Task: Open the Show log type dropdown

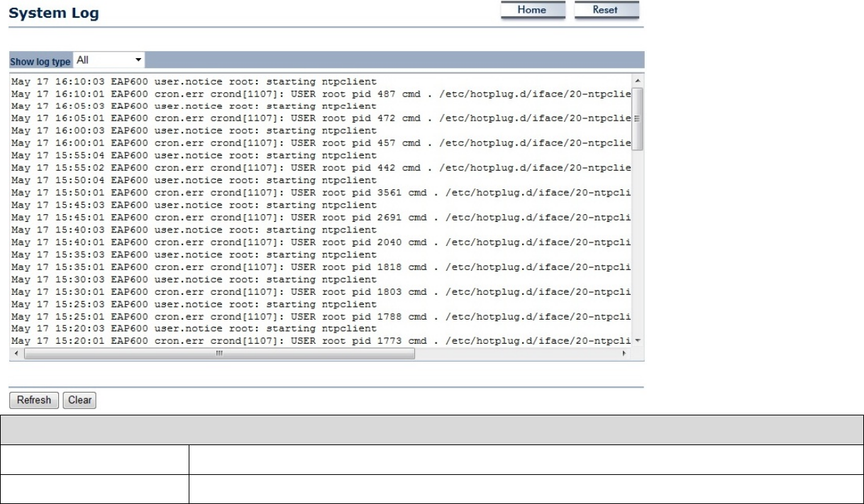Action: [x=109, y=60]
